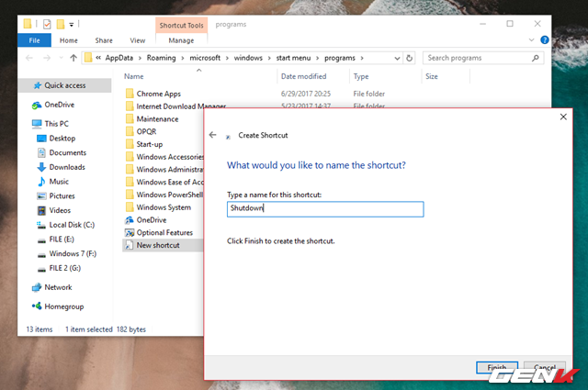Viewport: 588px width, 390px height.
Task: Select the Maintenance folder icon
Action: pyautogui.click(x=130, y=118)
